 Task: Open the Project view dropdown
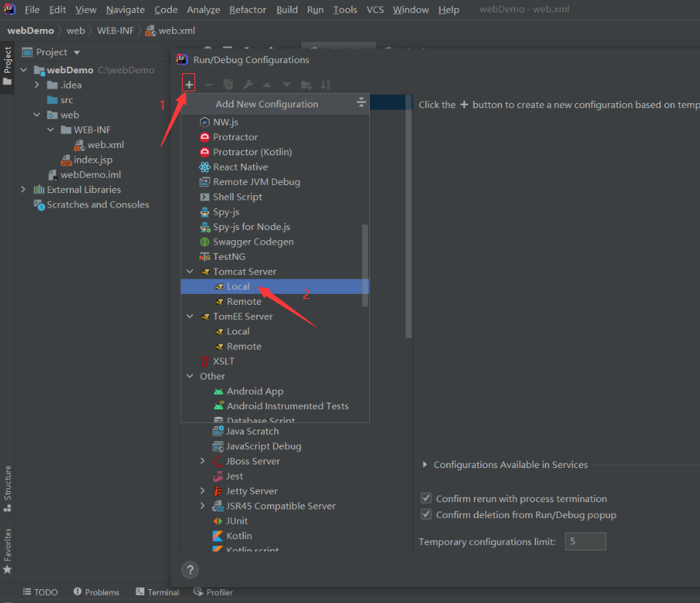coord(77,52)
